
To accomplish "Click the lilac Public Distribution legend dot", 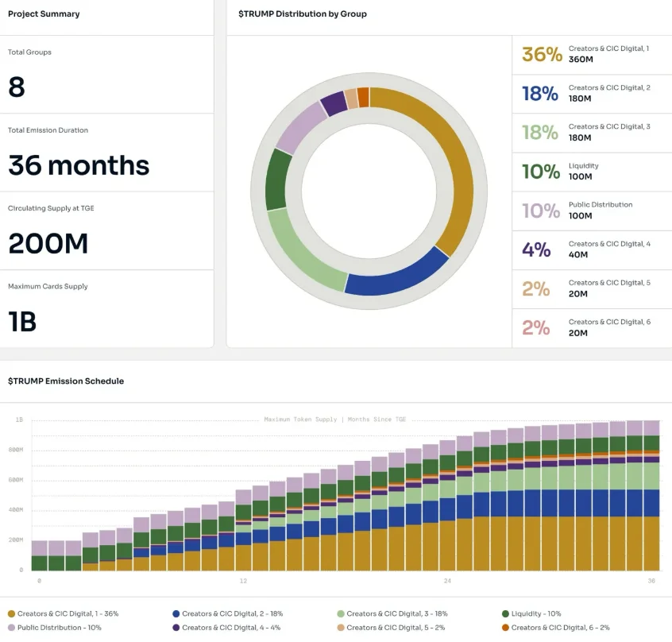I will point(12,628).
